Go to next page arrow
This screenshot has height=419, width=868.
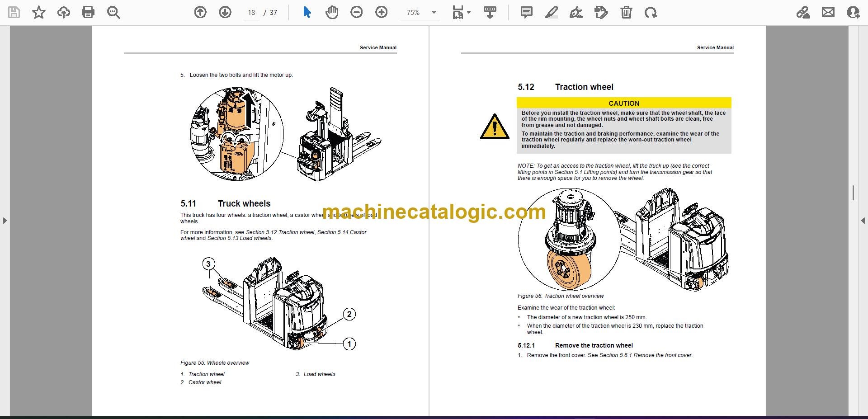pos(225,12)
